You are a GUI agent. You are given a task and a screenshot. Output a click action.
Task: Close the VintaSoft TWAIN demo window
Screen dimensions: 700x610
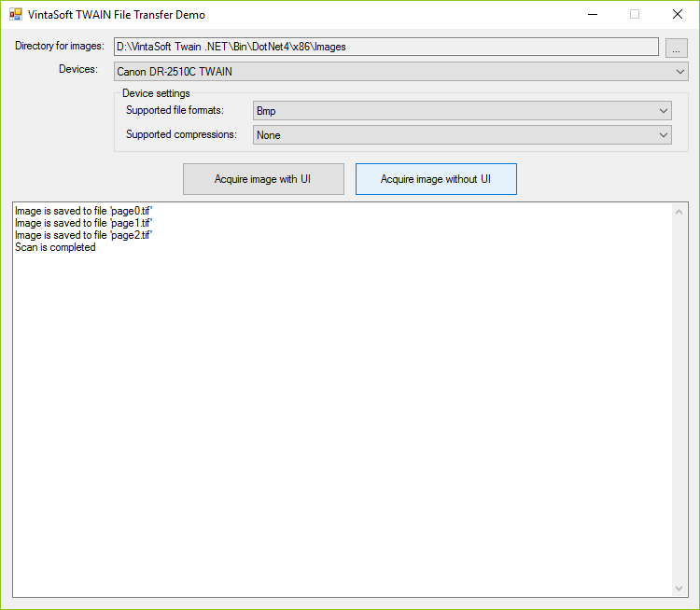click(x=678, y=15)
